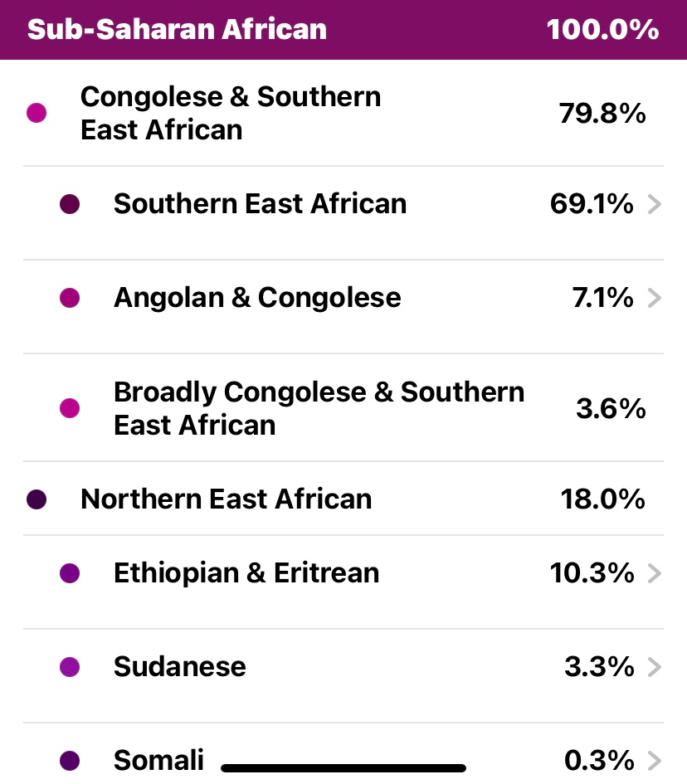Expand Southern East African chevron arrow
Viewport: 687px width, 784px height.
(x=655, y=204)
